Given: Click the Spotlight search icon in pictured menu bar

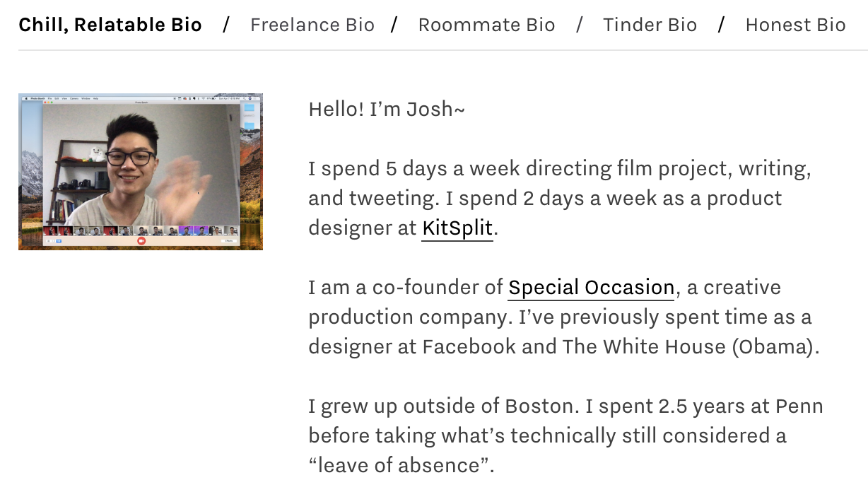Looking at the screenshot, I should click(245, 98).
